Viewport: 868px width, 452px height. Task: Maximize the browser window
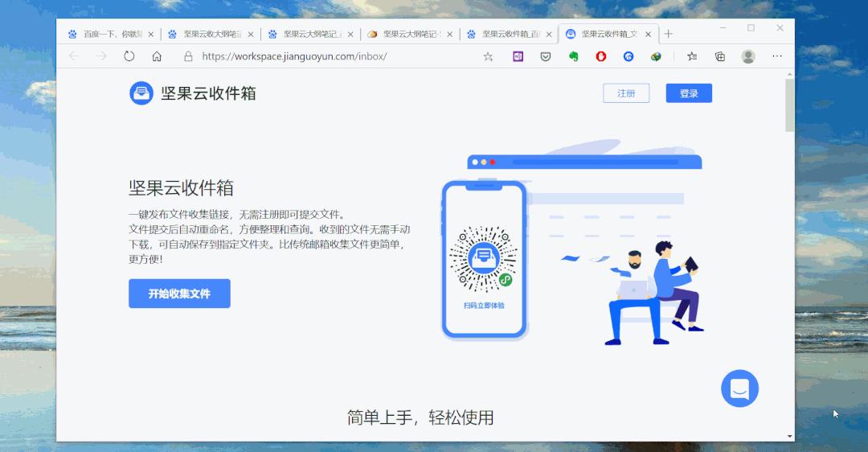tap(751, 27)
